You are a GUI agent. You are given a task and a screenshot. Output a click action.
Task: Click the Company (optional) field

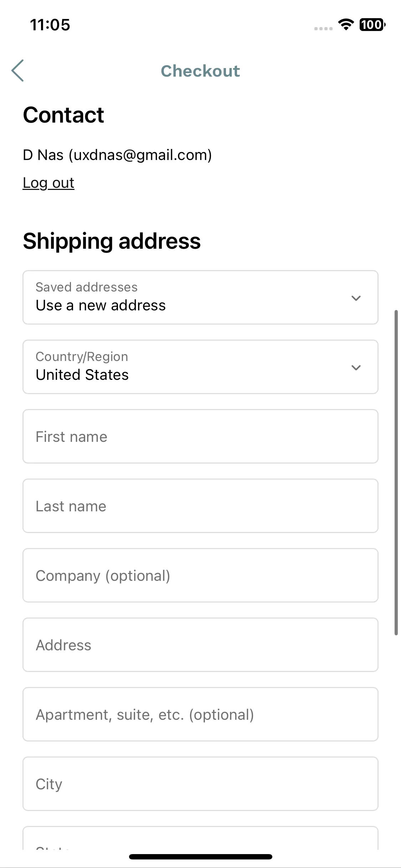point(200,575)
